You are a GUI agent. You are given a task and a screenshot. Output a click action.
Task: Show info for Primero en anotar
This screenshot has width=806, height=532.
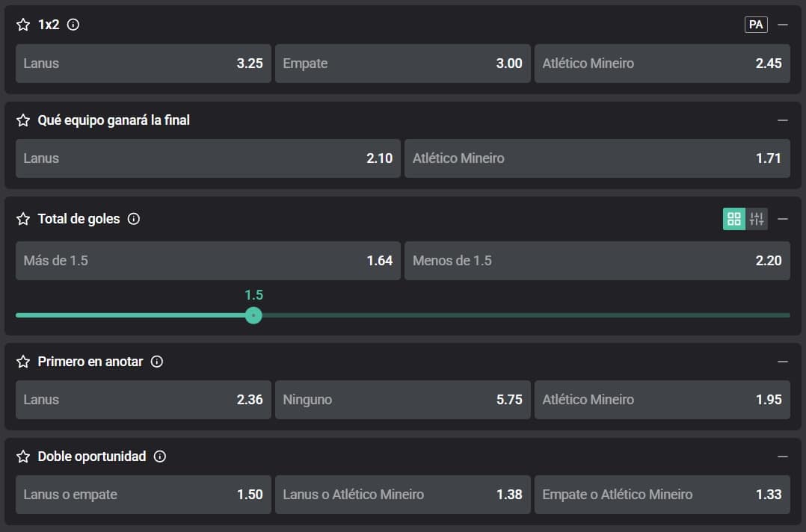pos(157,362)
